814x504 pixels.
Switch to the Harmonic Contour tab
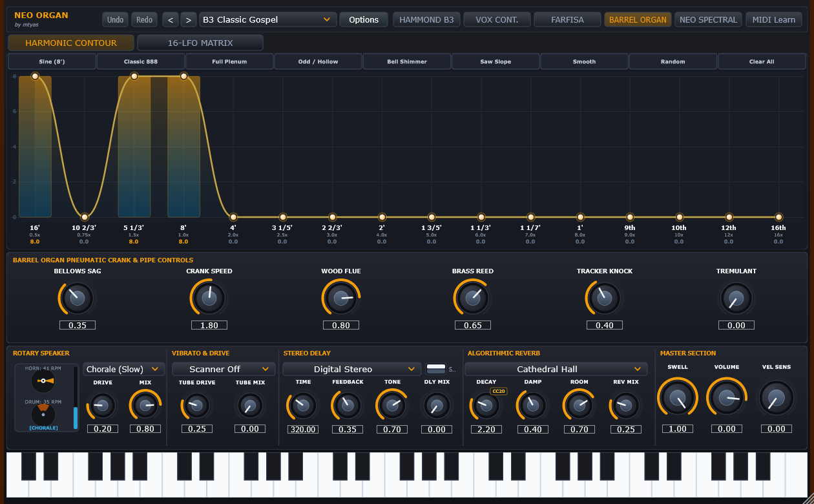click(71, 43)
